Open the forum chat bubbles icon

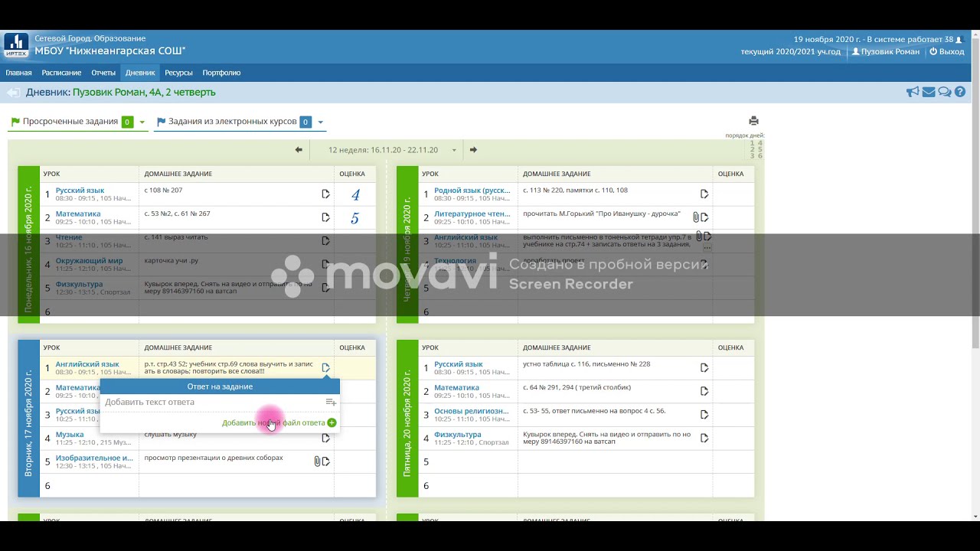coord(945,93)
